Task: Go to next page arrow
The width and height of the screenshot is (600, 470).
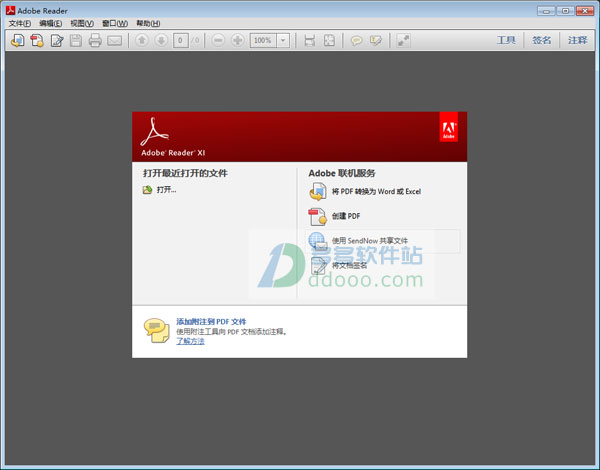Action: pyautogui.click(x=161, y=40)
